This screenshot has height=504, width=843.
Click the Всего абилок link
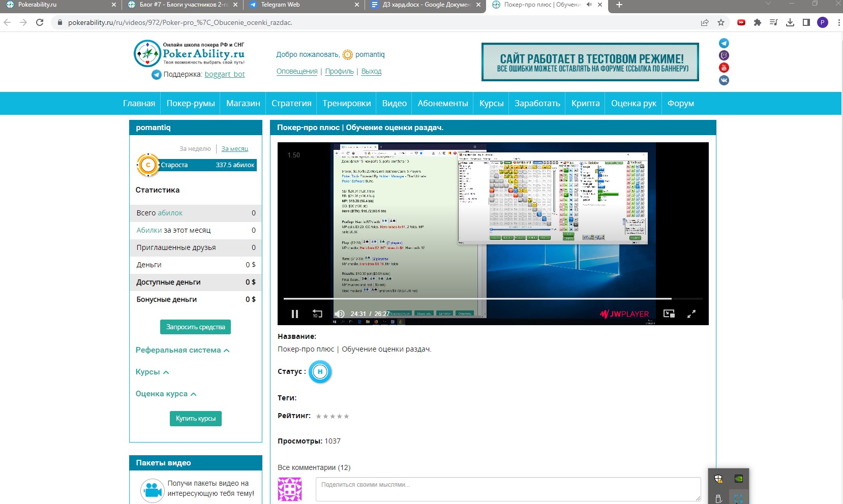click(170, 213)
